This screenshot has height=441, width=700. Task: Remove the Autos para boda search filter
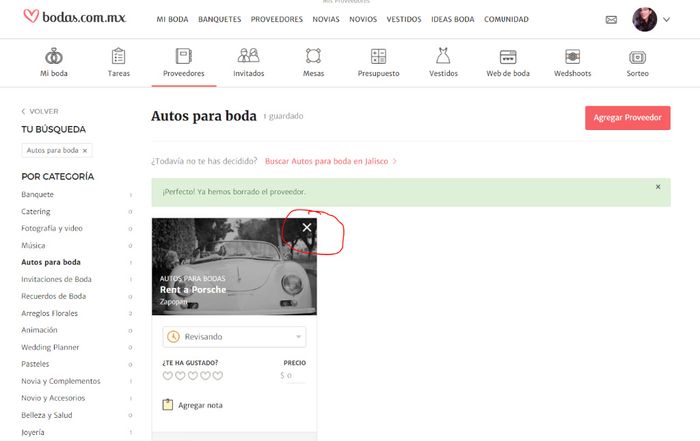pos(85,151)
